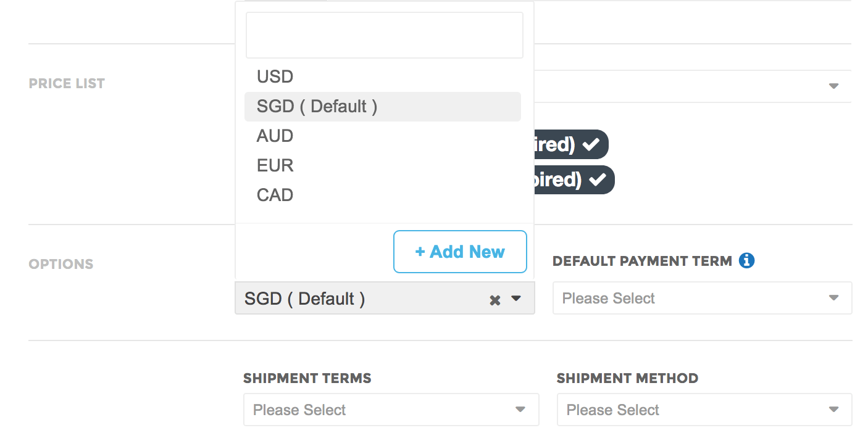Click the caret arrow of the SGD currency dropdown
Viewport: 868px width, 433px height.
click(x=516, y=299)
